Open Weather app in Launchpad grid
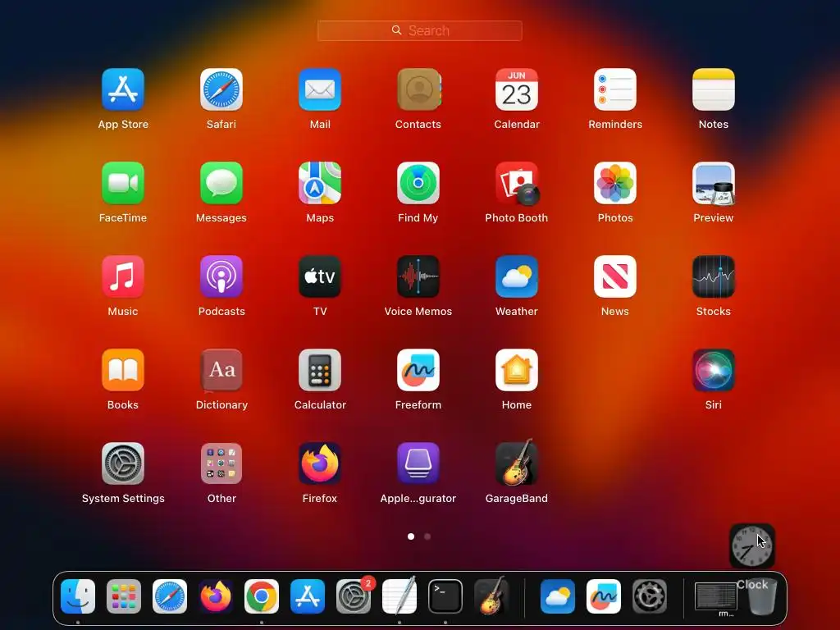Image resolution: width=840 pixels, height=630 pixels. click(517, 276)
